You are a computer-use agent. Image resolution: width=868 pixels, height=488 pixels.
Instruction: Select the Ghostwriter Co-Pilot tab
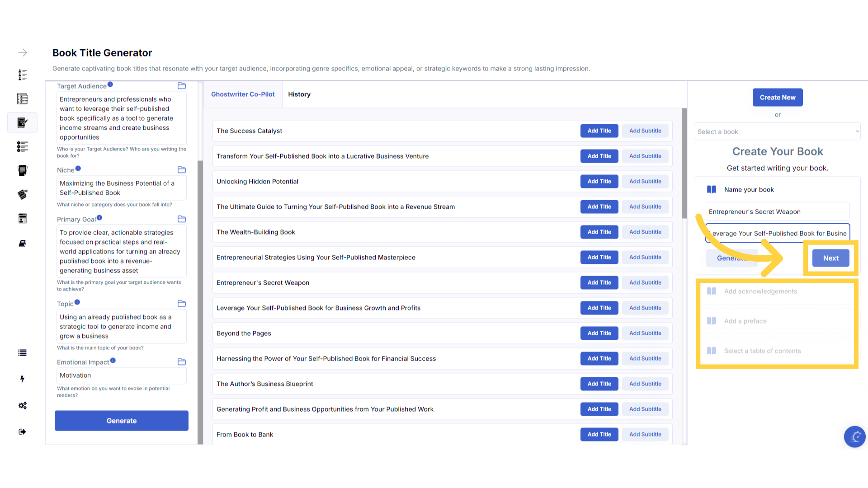coord(243,94)
